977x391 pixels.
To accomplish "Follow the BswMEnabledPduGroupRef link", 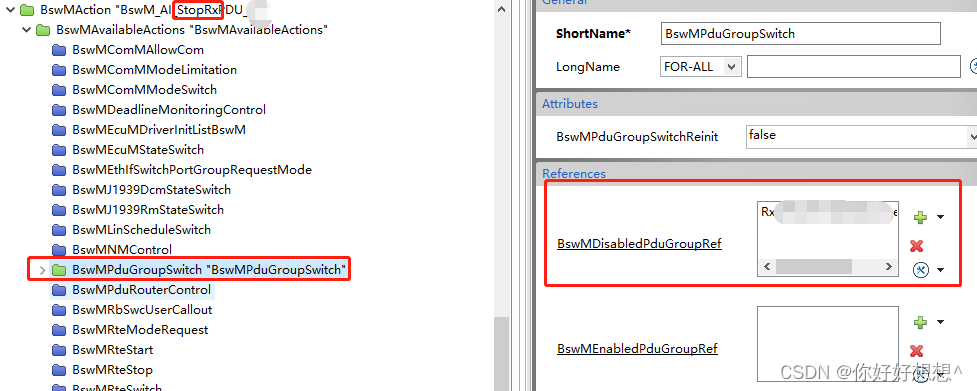I will click(637, 349).
